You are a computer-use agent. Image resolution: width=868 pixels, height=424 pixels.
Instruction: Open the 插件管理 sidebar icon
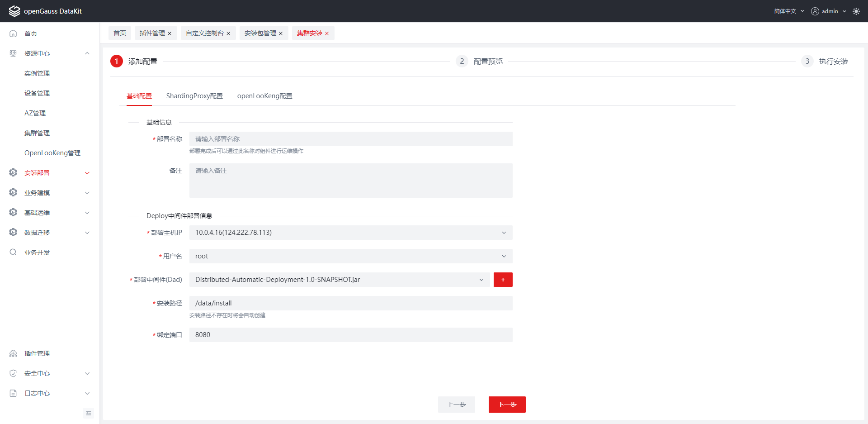pos(13,353)
